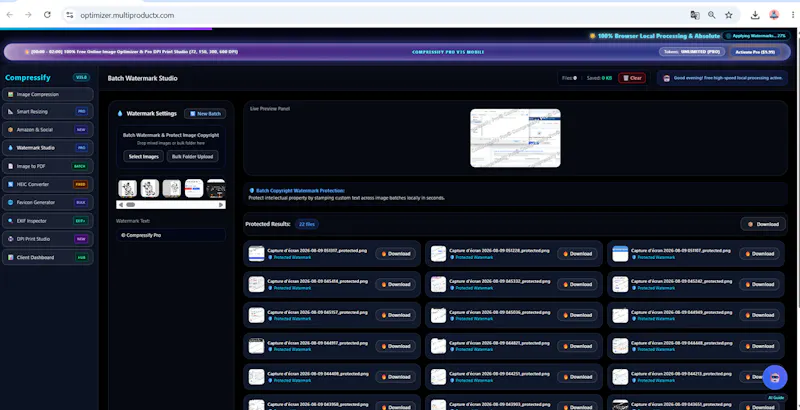Click the thumbnail strip horizontal scrollbar handle
The width and height of the screenshot is (800, 410).
(x=131, y=204)
